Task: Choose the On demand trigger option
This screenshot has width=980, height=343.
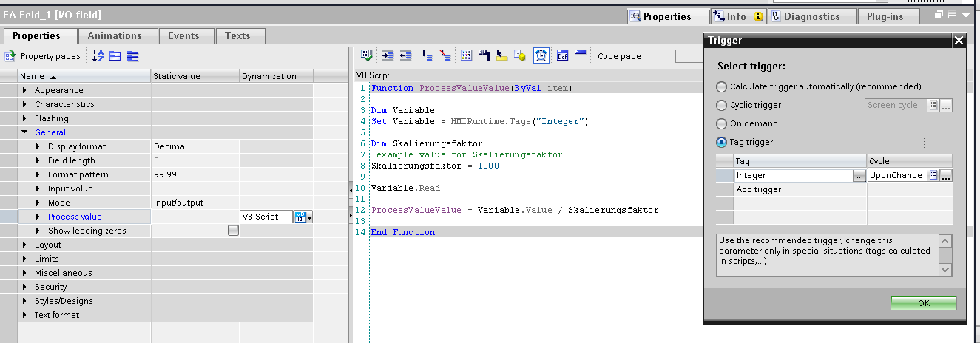Action: pos(722,123)
